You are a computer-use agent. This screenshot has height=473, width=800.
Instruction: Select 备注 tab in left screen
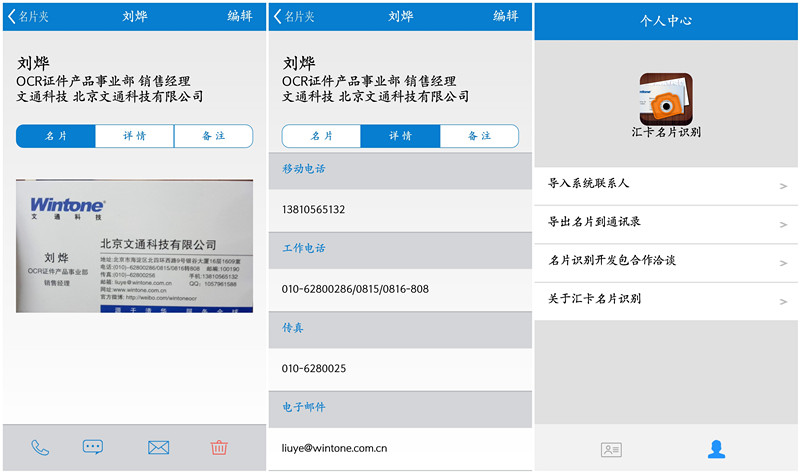[214, 136]
